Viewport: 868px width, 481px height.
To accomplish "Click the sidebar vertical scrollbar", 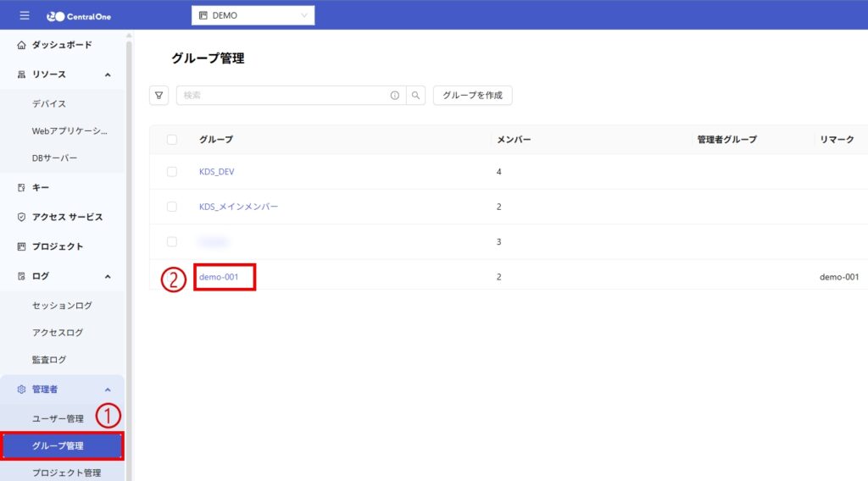I will 130,254.
